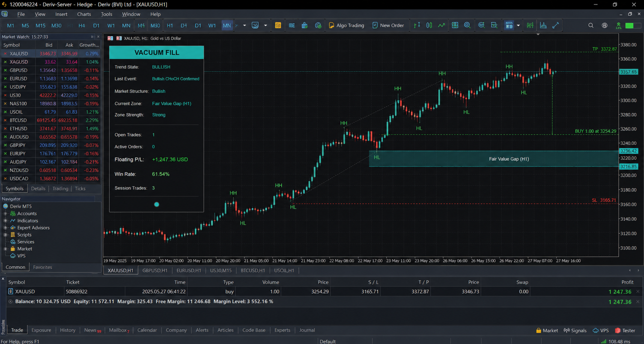Viewport: 644px width, 344px height.
Task: Open the File menu
Action: [21, 14]
